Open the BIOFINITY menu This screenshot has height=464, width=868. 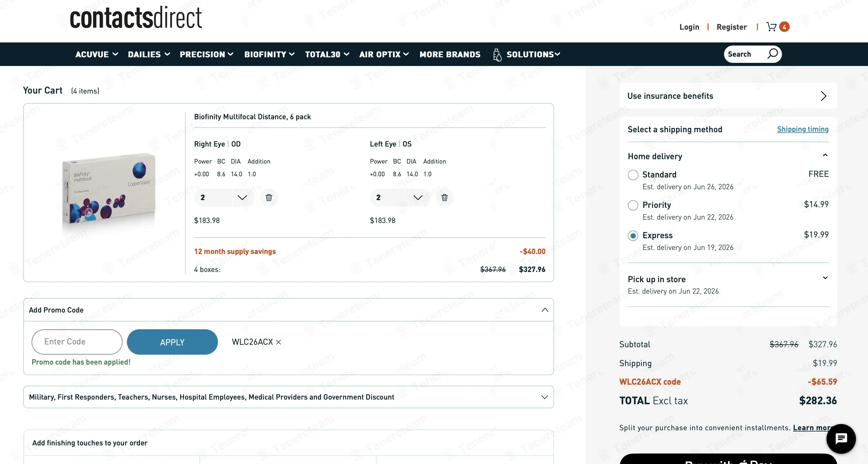(270, 54)
